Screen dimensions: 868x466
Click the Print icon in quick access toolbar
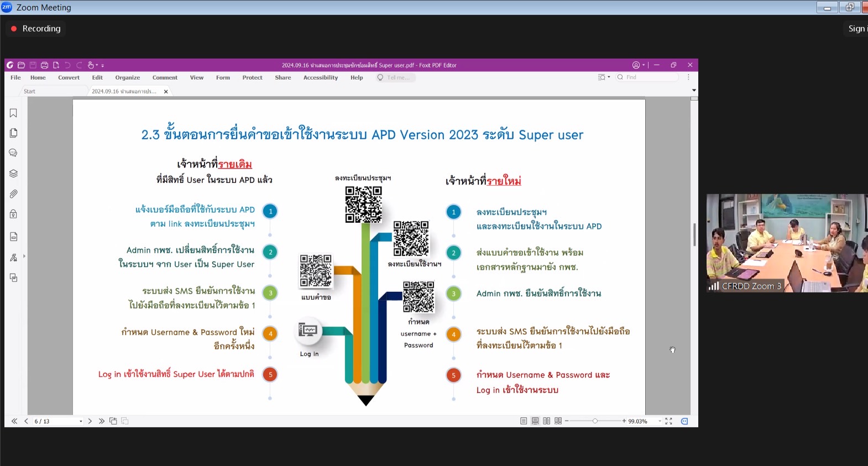pos(44,65)
